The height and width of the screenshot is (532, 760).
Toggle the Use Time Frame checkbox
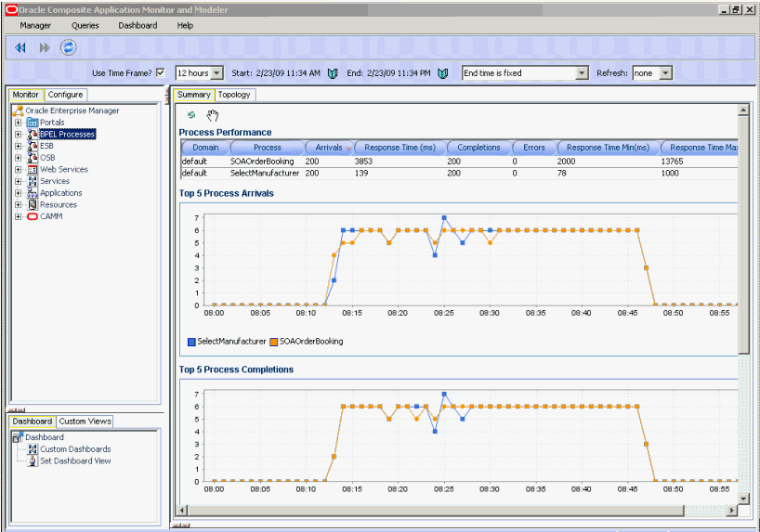tap(160, 72)
